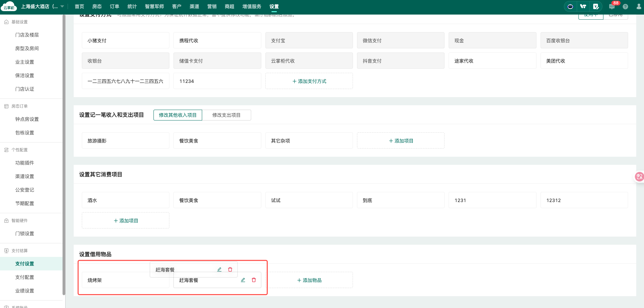
Task: Open the 房态 top menu
Action: [97, 6]
